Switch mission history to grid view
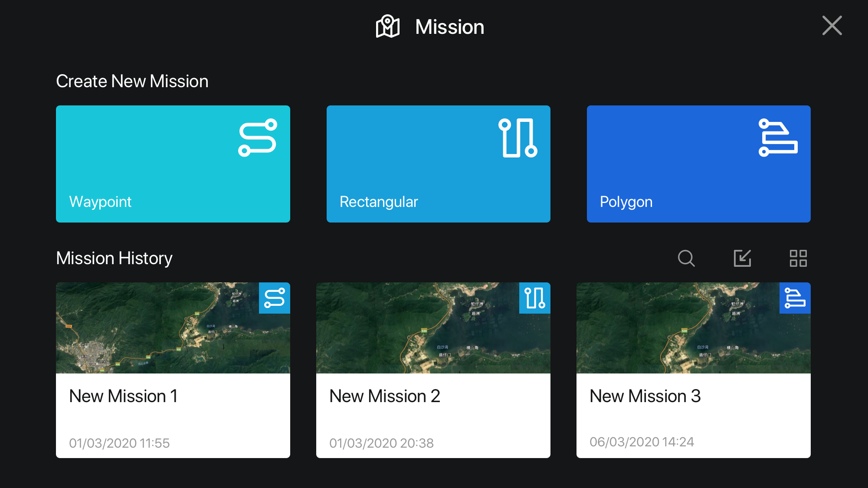Image resolution: width=868 pixels, height=488 pixels. coord(798,258)
